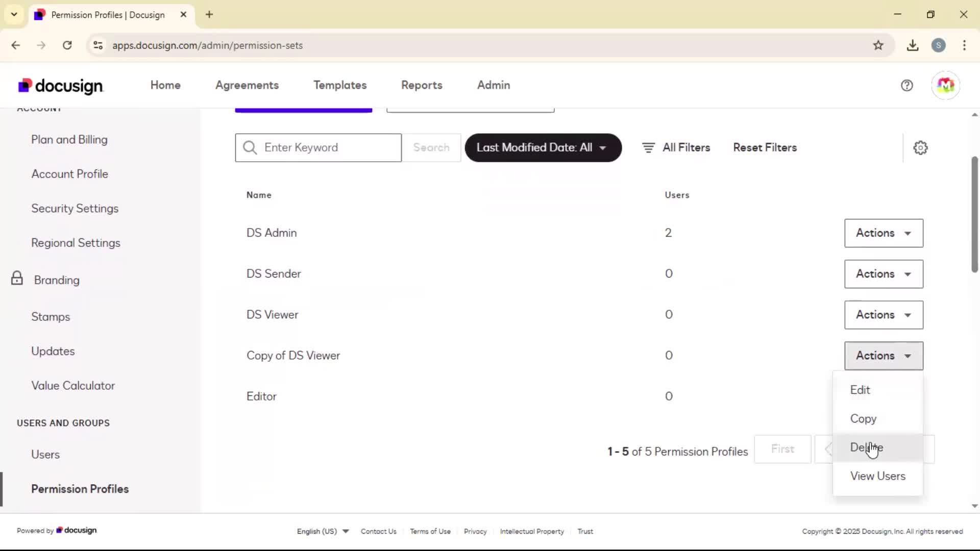Open Security Settings page
The width and height of the screenshot is (980, 551).
[75, 209]
